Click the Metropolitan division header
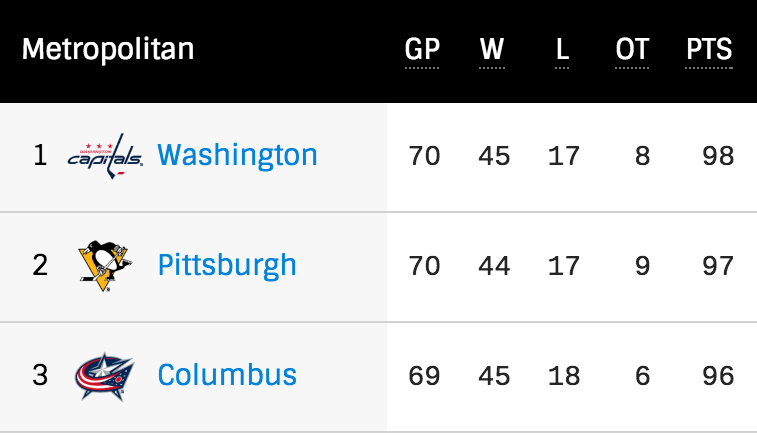Screen dimensions: 757x435 [108, 49]
